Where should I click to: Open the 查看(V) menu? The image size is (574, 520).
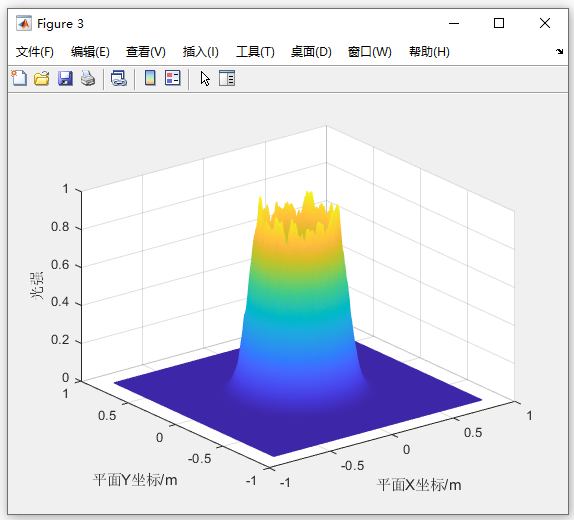146,52
